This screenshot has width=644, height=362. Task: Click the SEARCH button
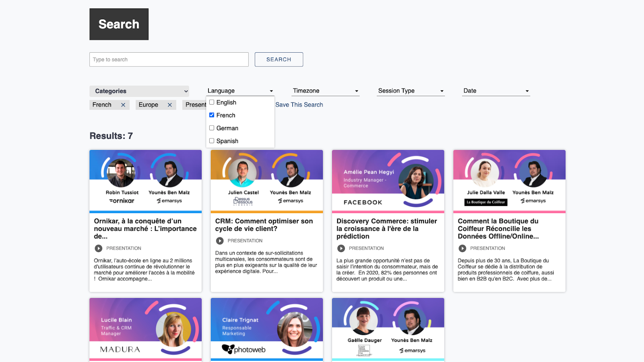[x=279, y=60]
